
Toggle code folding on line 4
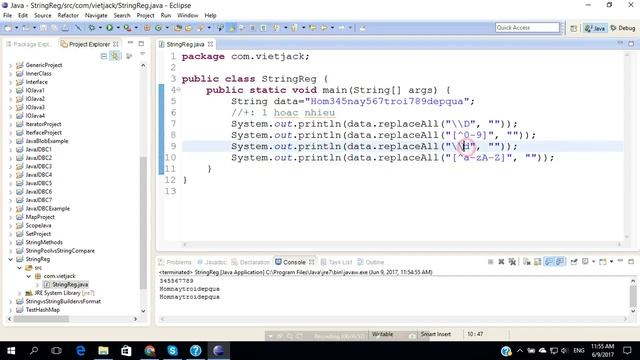[x=179, y=90]
